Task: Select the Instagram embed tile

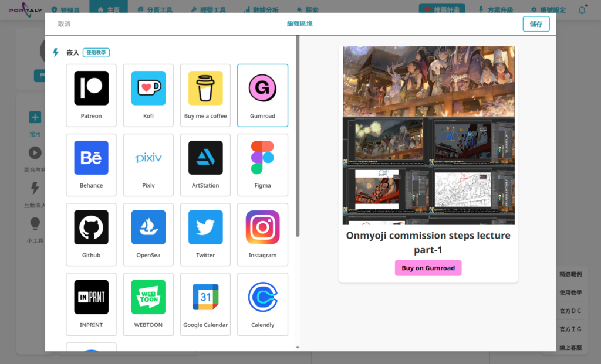Action: click(262, 234)
